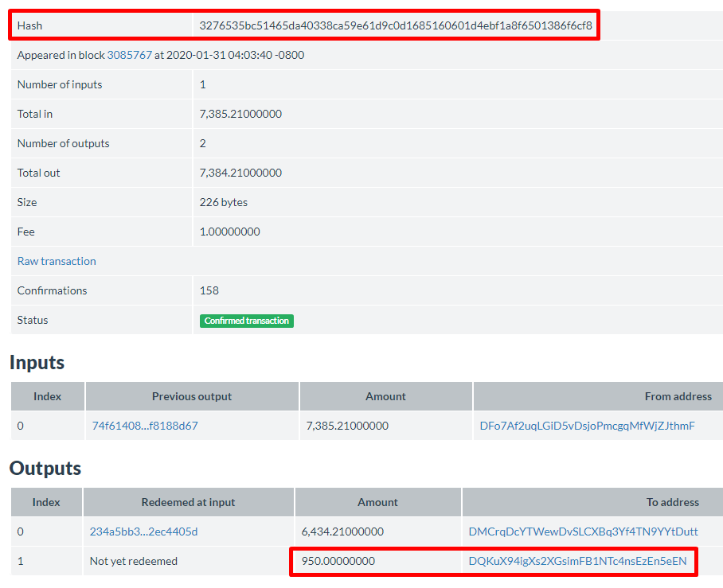
Task: Click the Confirmed transaction status badge
Action: tap(247, 321)
